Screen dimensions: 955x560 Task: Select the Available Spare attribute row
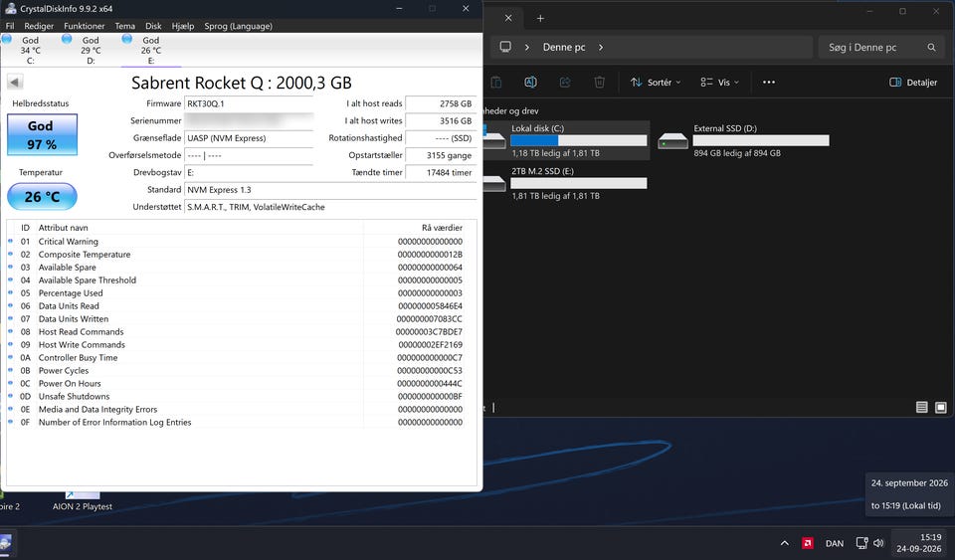tap(236, 268)
